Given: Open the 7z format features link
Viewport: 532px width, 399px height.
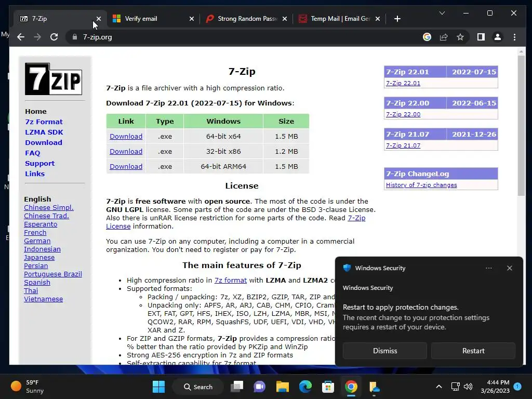Looking at the screenshot, I should [x=230, y=280].
